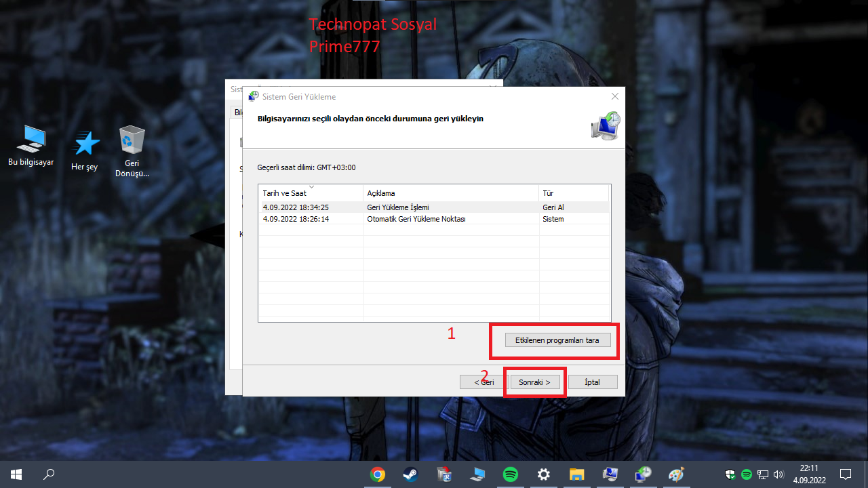
Task: Click the Spotify icon in system tray
Action: coord(747,474)
